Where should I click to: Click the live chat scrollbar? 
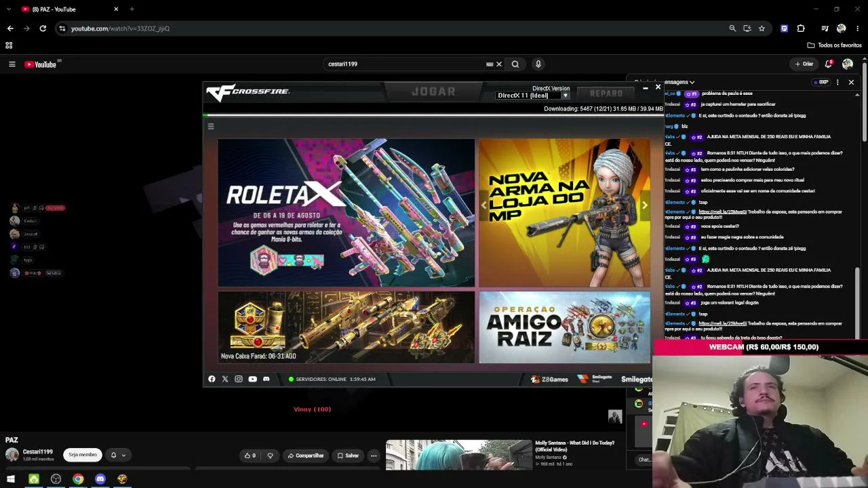859,302
